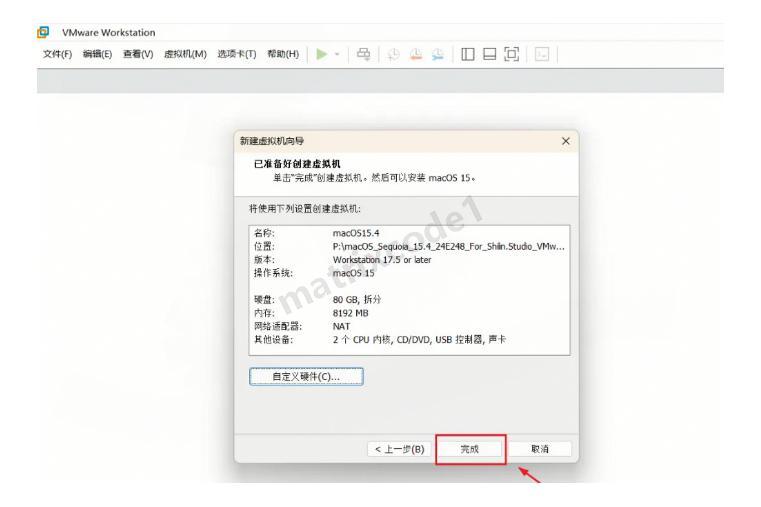Select the macOS 15 operating system value
The image size is (761, 507).
pos(354,273)
